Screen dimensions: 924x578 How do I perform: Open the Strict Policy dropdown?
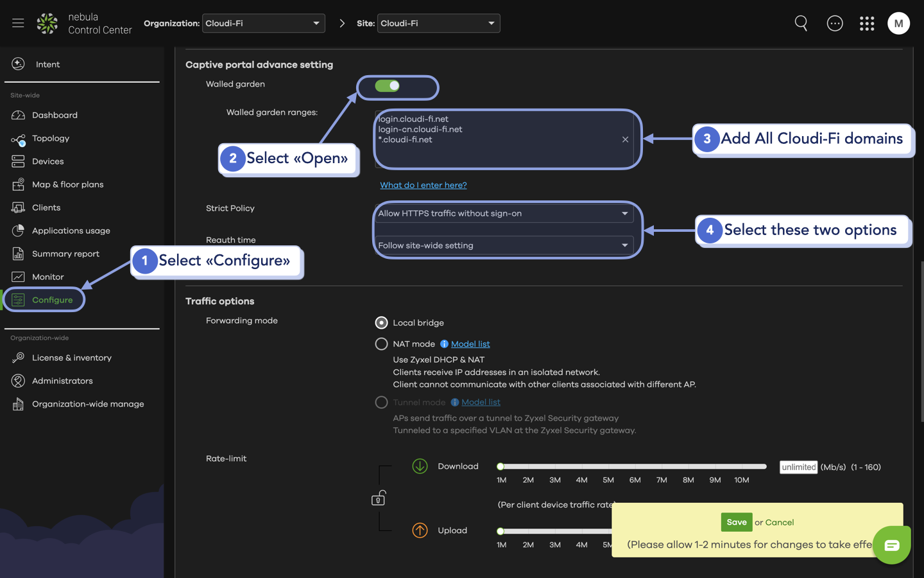tap(504, 213)
